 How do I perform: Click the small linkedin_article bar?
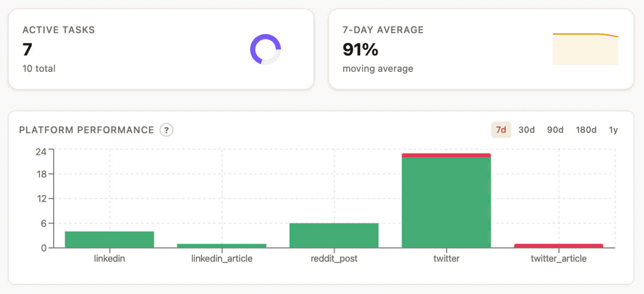tap(221, 245)
